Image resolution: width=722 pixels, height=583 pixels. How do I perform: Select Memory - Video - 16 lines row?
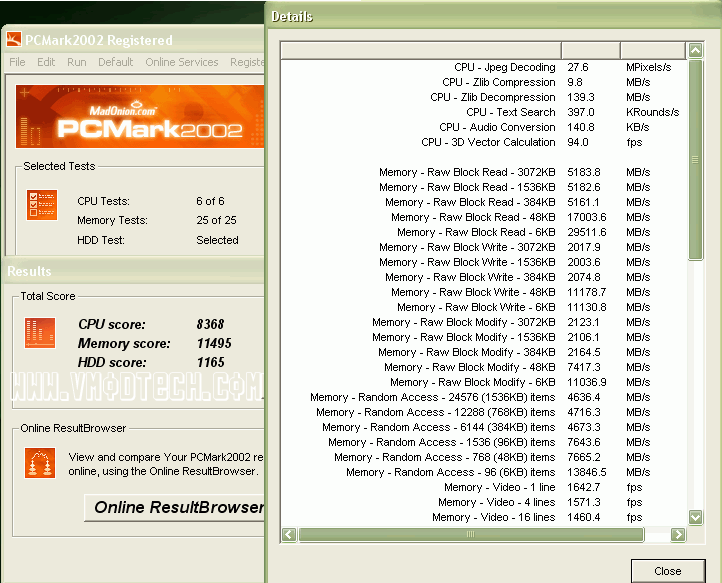[483, 517]
